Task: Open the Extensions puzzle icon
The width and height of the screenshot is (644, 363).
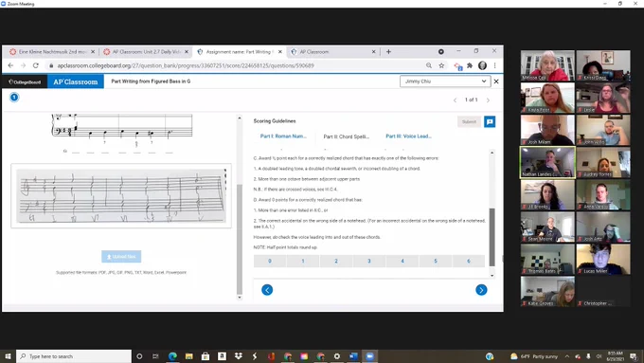Action: coord(470,65)
